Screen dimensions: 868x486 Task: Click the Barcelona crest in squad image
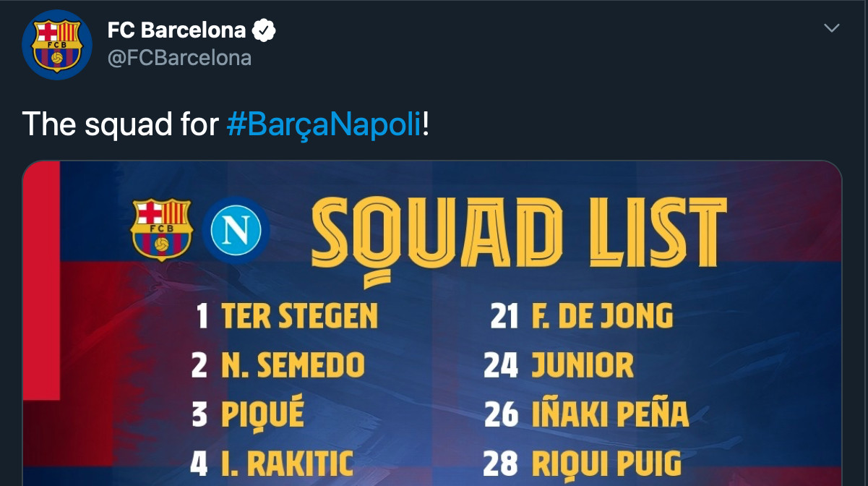click(160, 229)
